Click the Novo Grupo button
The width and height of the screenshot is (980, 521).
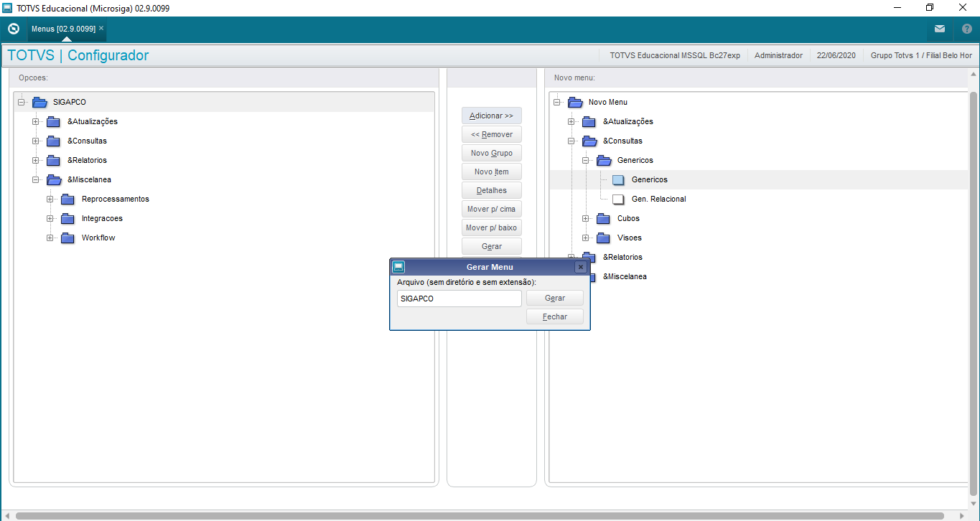tap(492, 153)
